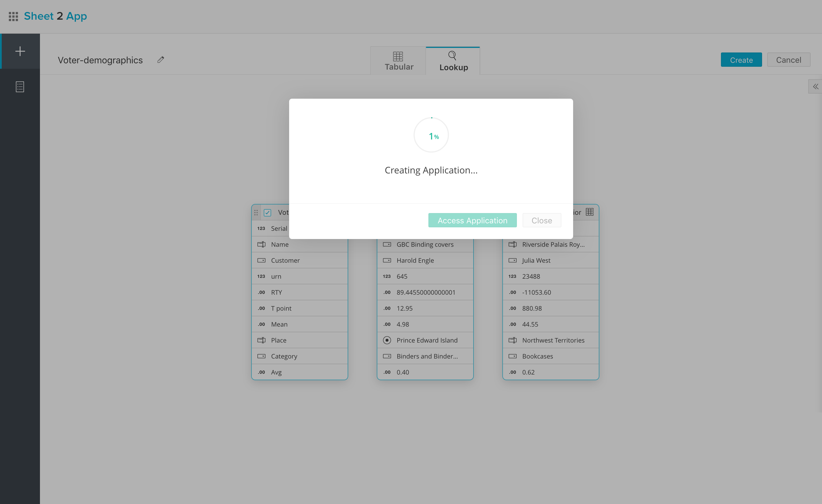Click the decimal icon beside 0.62
This screenshot has width=822, height=504.
pos(512,372)
